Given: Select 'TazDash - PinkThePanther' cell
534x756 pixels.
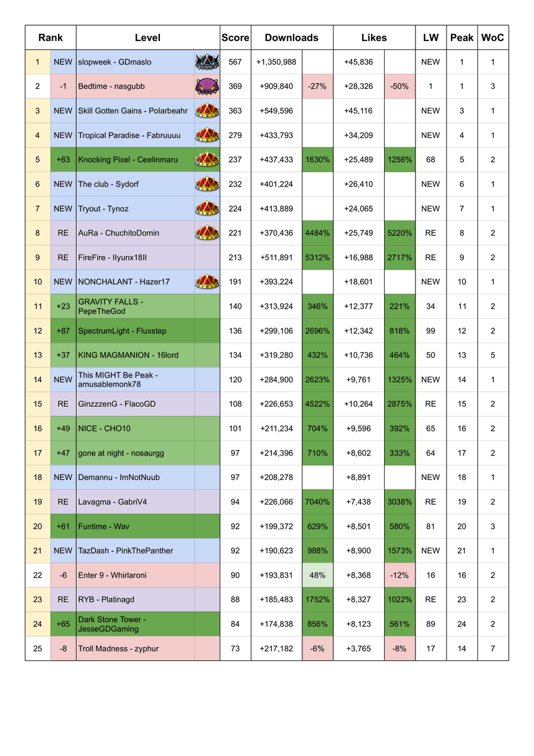Looking at the screenshot, I should coord(135,550).
